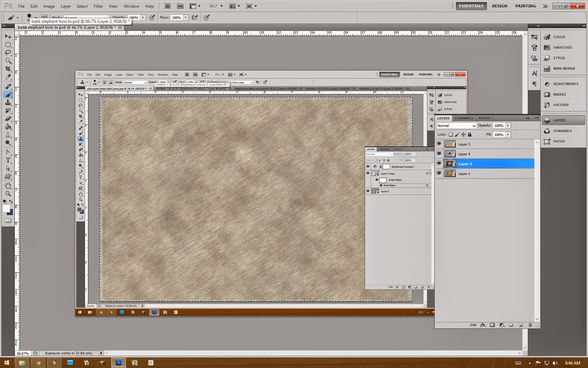588x368 pixels.
Task: Select the Eyedropper tool
Action: coord(8,77)
